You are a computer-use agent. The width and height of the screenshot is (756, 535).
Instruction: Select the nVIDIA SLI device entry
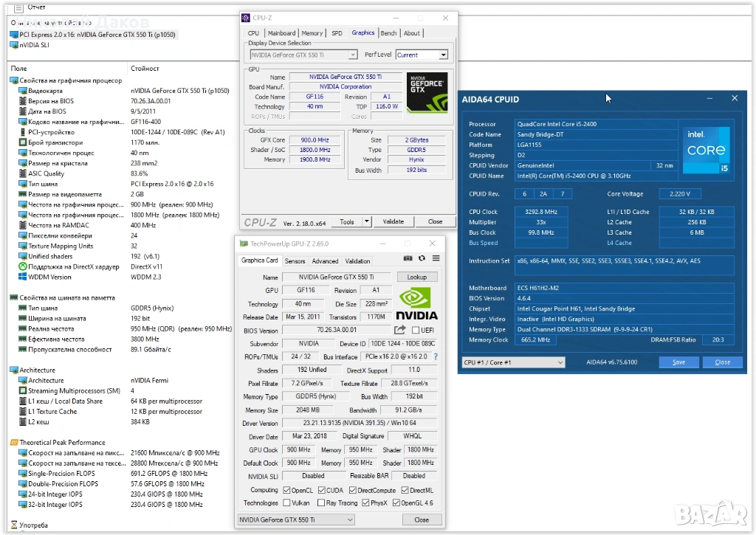34,45
